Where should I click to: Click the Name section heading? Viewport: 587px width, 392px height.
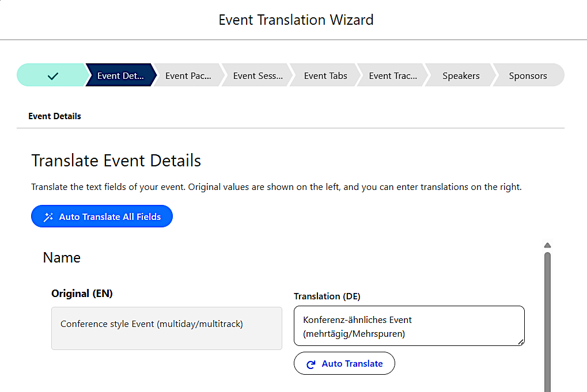62,257
